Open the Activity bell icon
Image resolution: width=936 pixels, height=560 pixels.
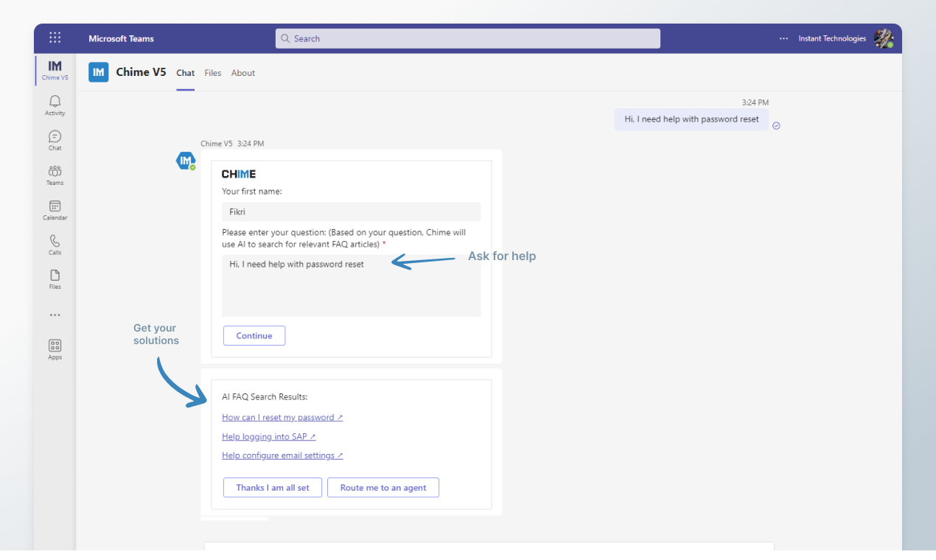click(55, 105)
